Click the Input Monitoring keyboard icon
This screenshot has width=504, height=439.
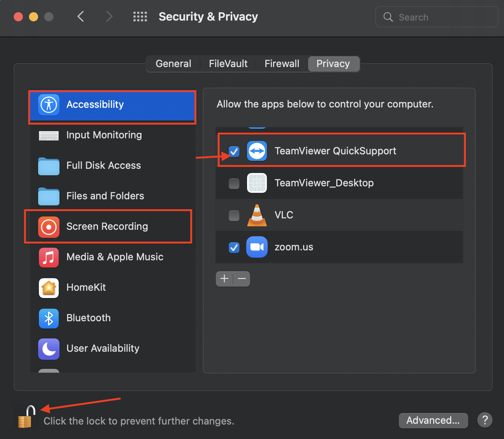[49, 135]
